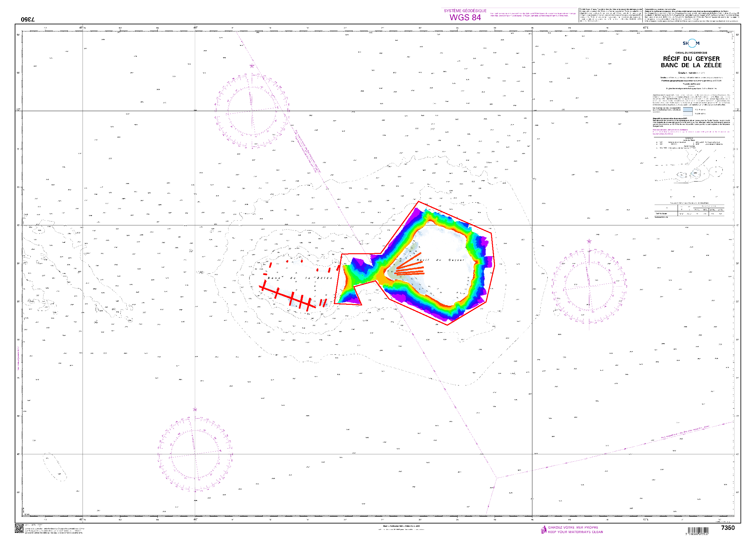Click the upside-down 7350 number at top left

pos(28,19)
